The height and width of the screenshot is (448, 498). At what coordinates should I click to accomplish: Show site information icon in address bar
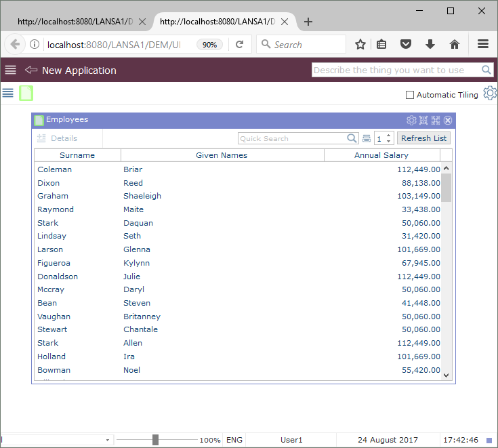(x=35, y=44)
